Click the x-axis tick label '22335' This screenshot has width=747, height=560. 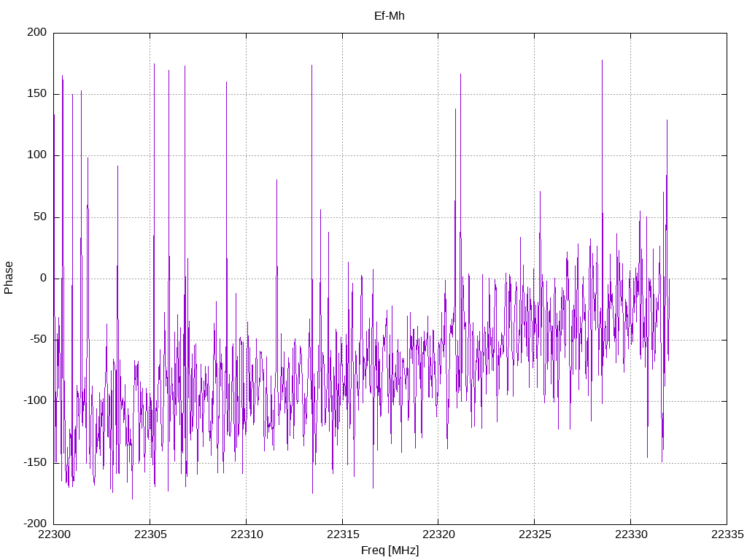click(x=727, y=534)
